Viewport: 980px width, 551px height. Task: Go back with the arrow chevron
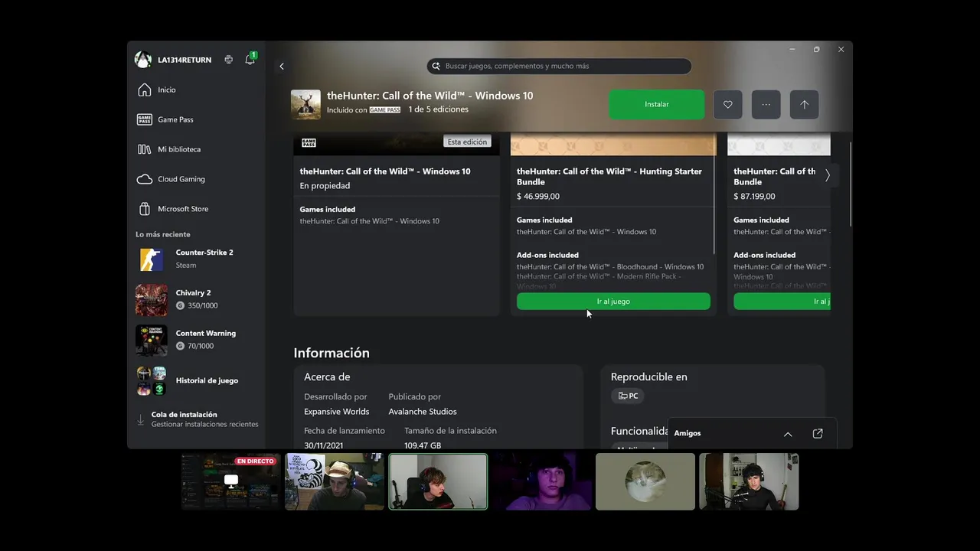(282, 67)
